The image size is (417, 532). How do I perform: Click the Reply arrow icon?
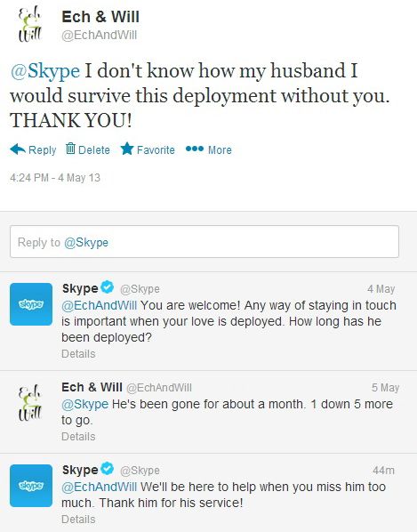(18, 149)
